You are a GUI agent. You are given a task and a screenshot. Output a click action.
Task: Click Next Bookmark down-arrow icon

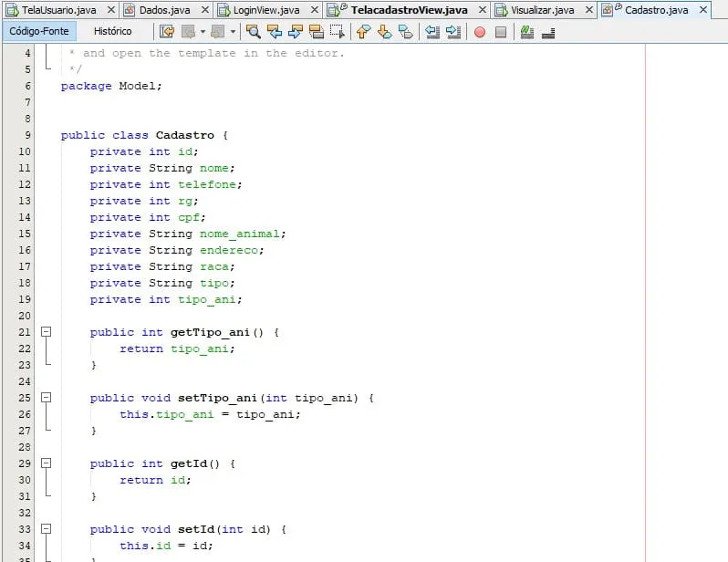[x=384, y=32]
